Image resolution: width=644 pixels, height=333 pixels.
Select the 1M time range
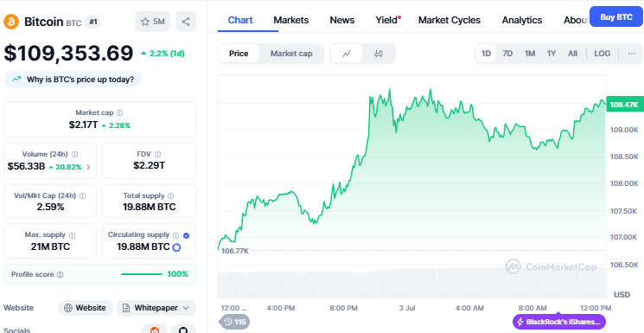coord(530,54)
